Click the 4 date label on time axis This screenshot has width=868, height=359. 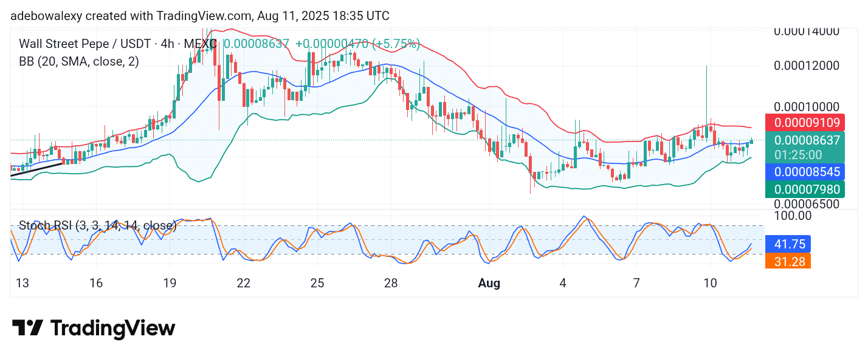563,283
